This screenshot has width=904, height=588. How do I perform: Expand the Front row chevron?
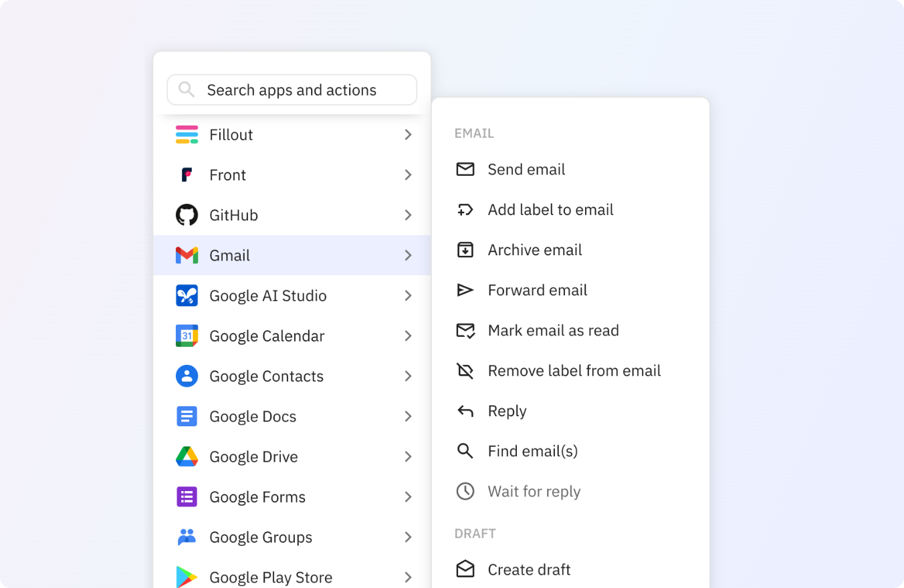[408, 175]
